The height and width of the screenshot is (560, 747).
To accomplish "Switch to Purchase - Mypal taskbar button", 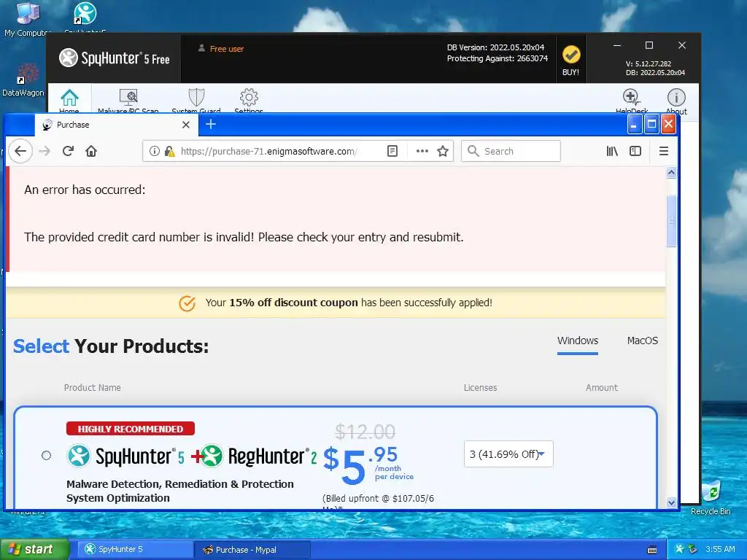I will click(x=252, y=550).
